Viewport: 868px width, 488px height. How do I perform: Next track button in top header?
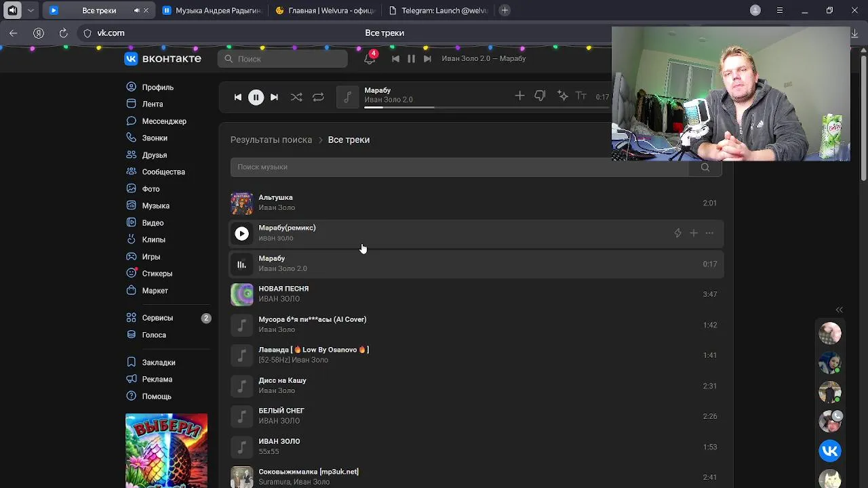tap(427, 58)
